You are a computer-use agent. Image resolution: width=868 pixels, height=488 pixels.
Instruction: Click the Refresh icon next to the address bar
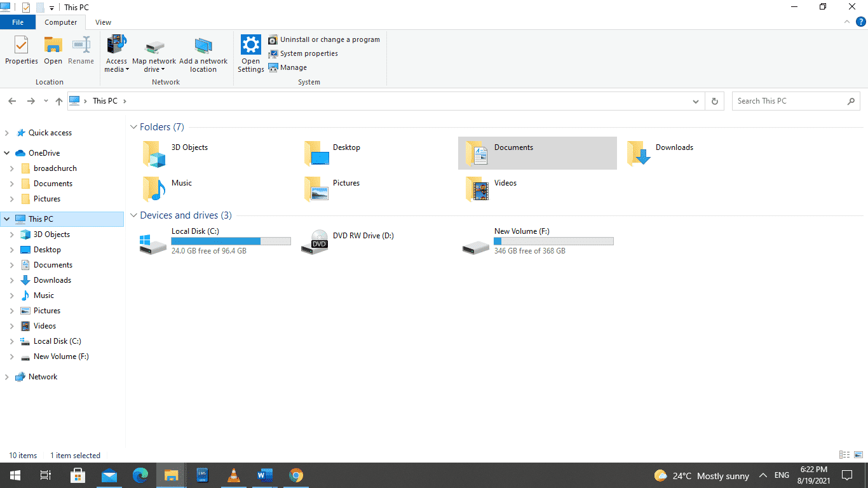point(714,100)
